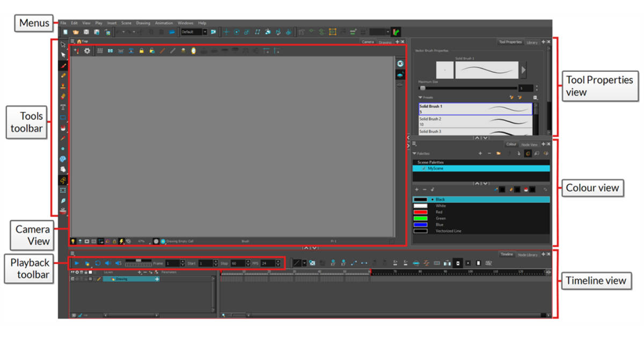Open the Windows menu
644x338 pixels.
185,23
